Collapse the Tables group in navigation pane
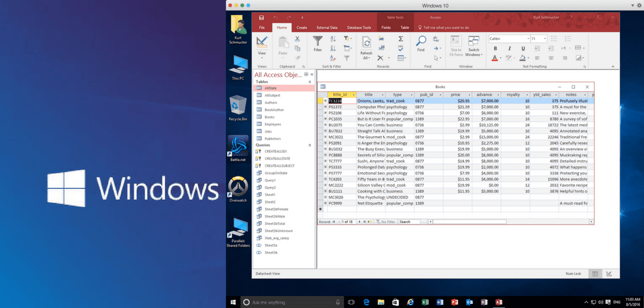 point(309,82)
